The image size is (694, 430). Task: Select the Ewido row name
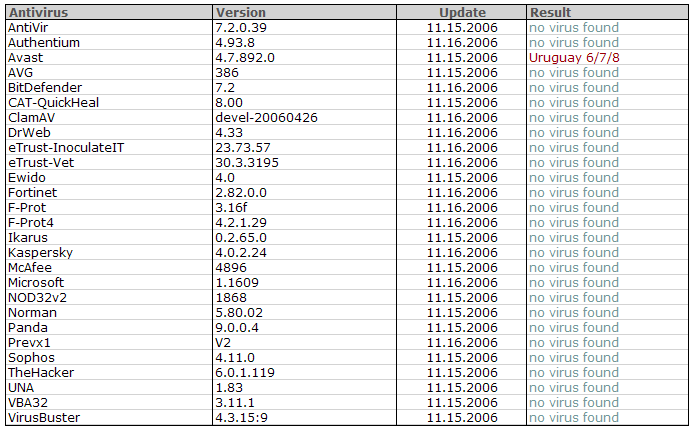click(x=27, y=178)
